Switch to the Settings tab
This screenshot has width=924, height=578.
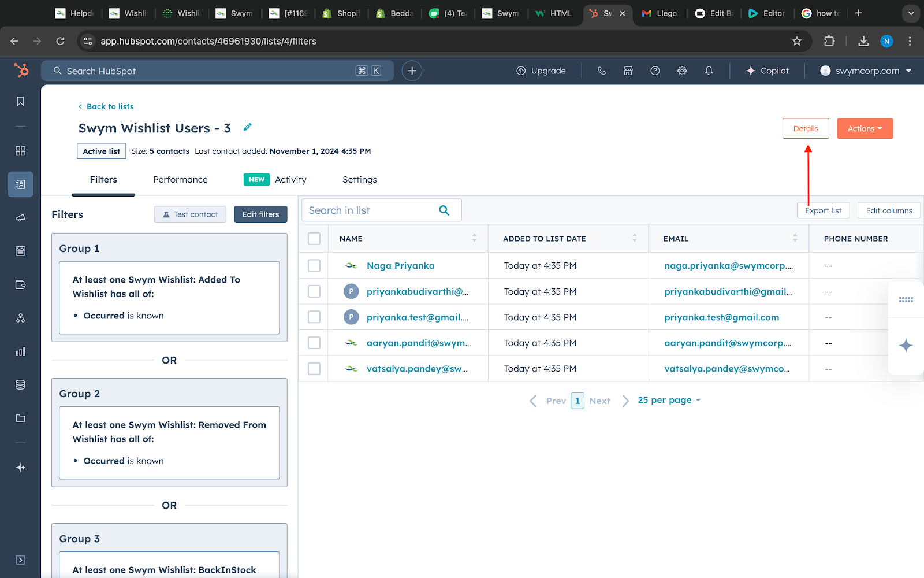click(359, 180)
